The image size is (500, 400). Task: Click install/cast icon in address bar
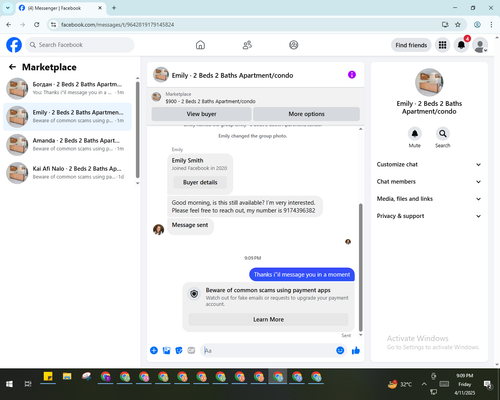tap(445, 25)
